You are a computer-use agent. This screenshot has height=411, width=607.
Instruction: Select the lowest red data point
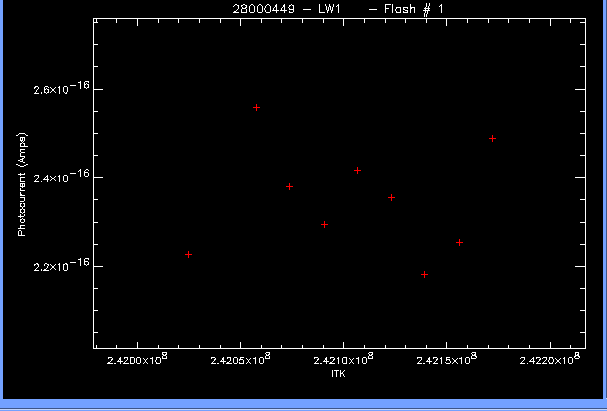tap(425, 274)
